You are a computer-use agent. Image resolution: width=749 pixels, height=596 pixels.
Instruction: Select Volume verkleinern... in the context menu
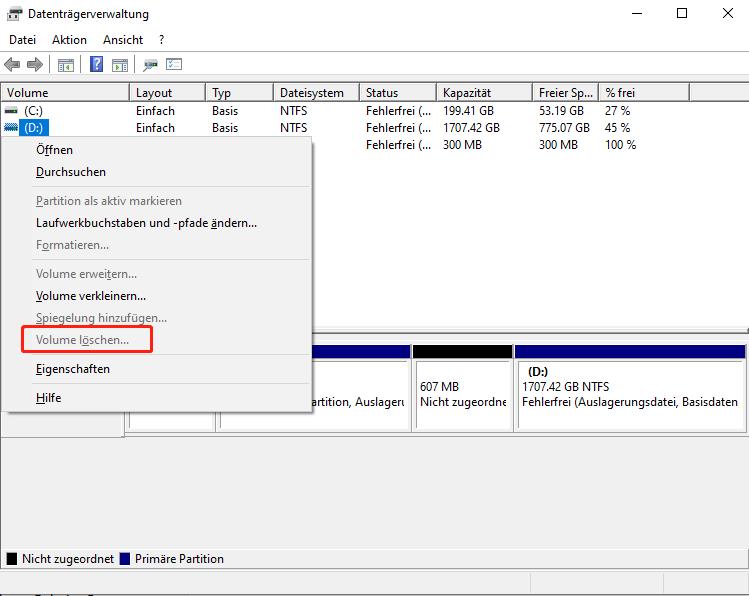point(91,296)
